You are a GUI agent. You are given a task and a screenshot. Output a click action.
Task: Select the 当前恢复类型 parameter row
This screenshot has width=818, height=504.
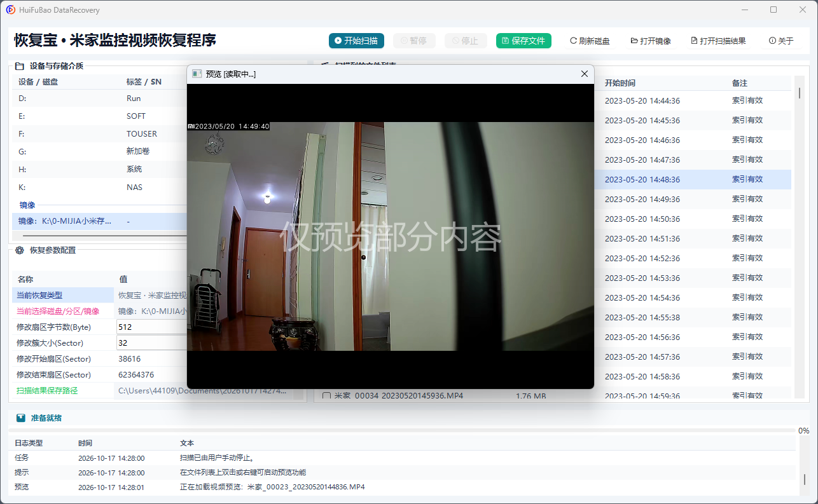click(x=100, y=295)
